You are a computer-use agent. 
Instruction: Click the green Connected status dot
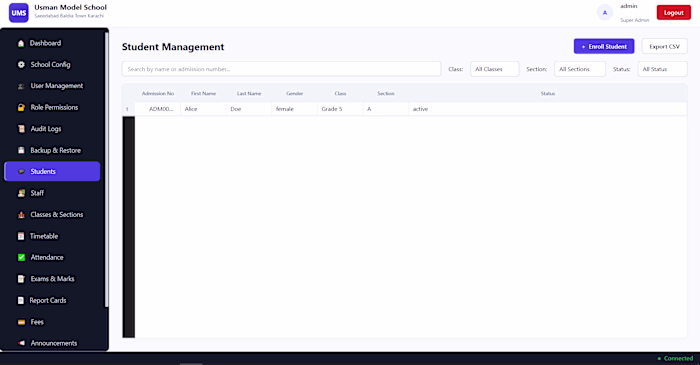click(659, 358)
